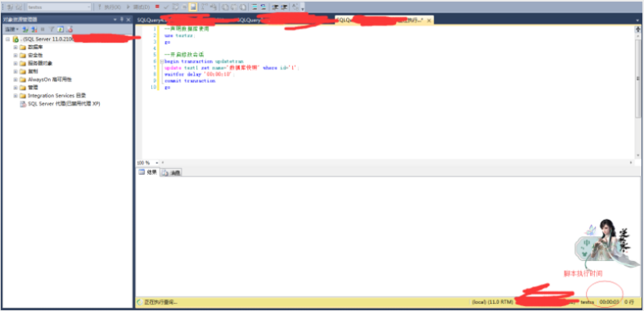Click 'begin transaction updatetran' code line
Image resolution: width=644 pixels, height=311 pixels.
(x=204, y=61)
